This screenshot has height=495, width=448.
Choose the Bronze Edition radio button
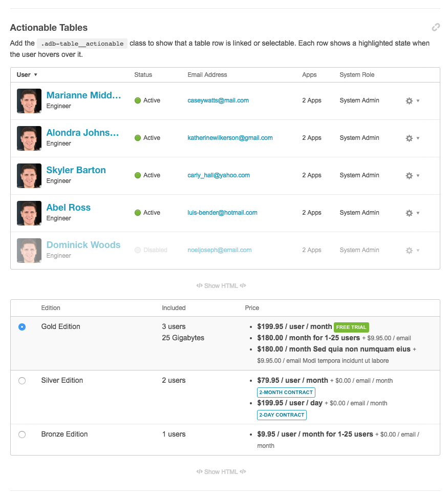pos(22,435)
